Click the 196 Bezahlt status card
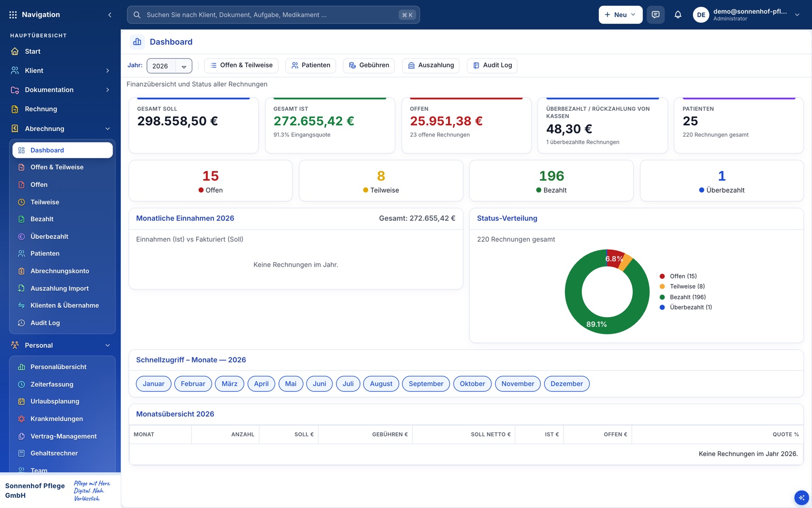 pos(551,181)
